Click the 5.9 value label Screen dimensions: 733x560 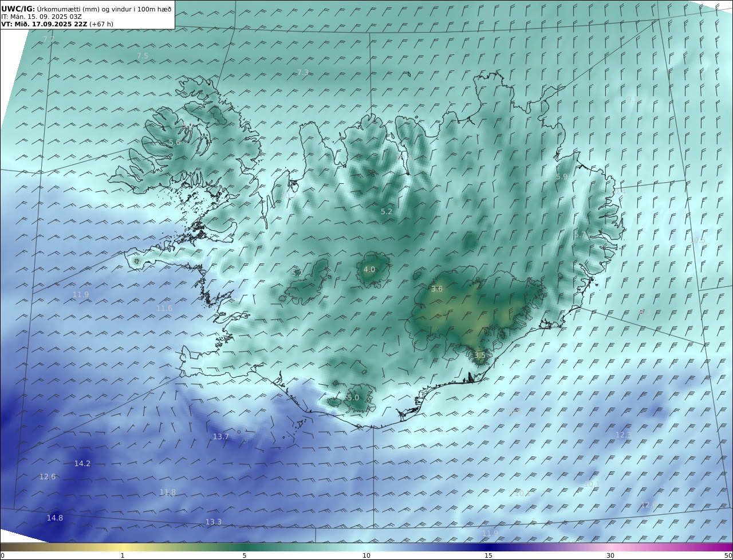[x=562, y=177]
